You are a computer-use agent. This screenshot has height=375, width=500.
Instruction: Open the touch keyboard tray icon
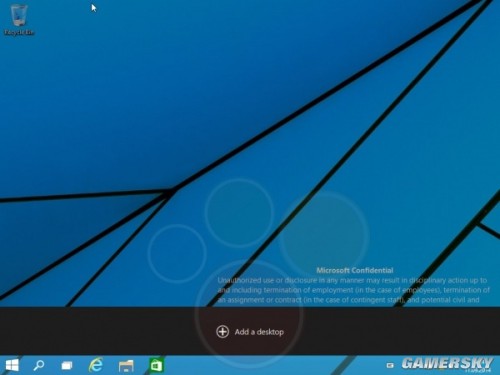(390, 366)
